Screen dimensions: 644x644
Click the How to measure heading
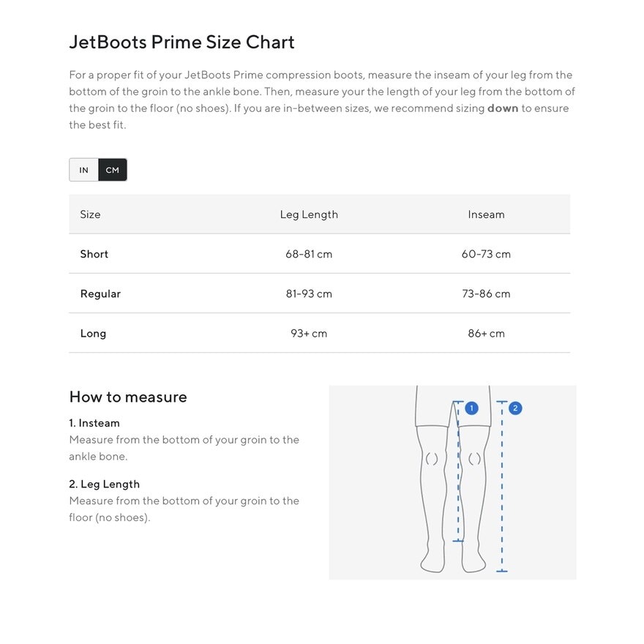pyautogui.click(x=128, y=397)
